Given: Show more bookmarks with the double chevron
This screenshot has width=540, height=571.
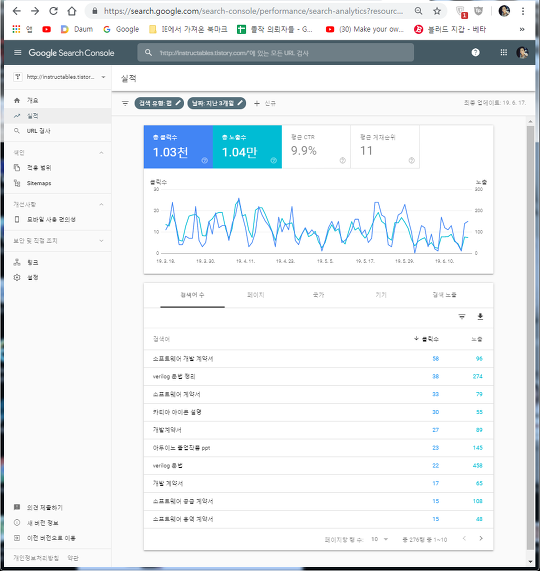Looking at the screenshot, I should (x=522, y=29).
